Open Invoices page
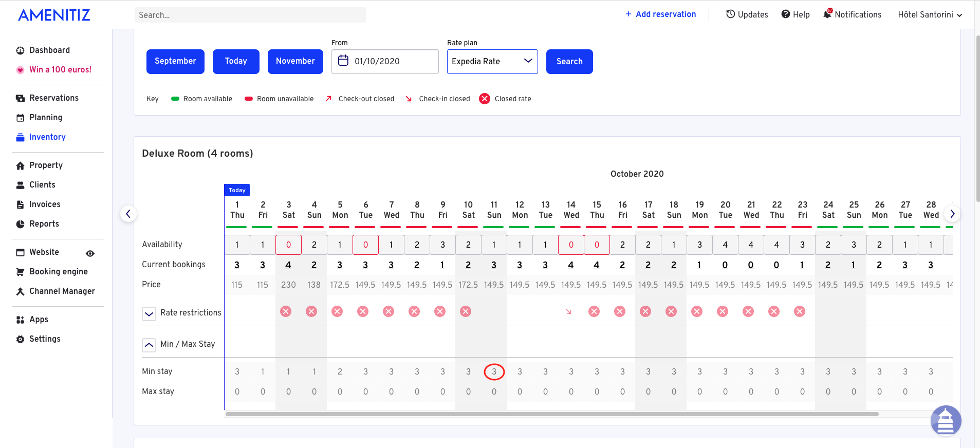980x448 pixels. click(x=45, y=204)
